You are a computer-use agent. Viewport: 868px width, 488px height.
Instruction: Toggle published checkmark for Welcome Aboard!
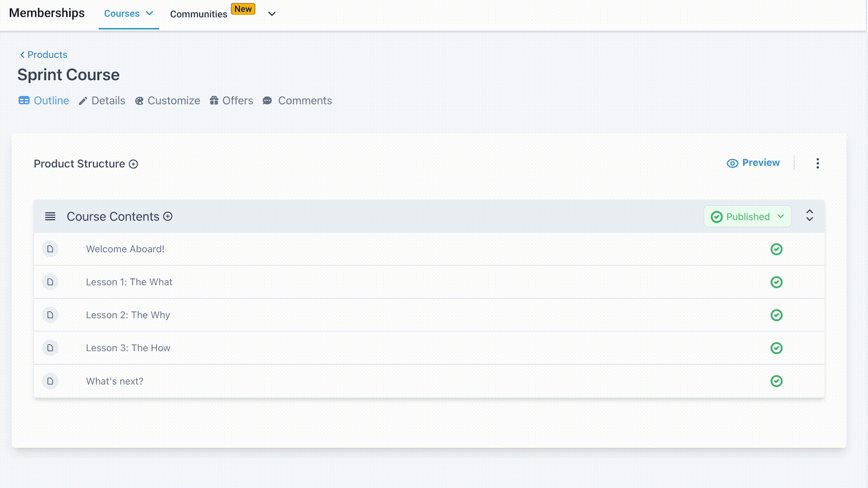pyautogui.click(x=776, y=249)
